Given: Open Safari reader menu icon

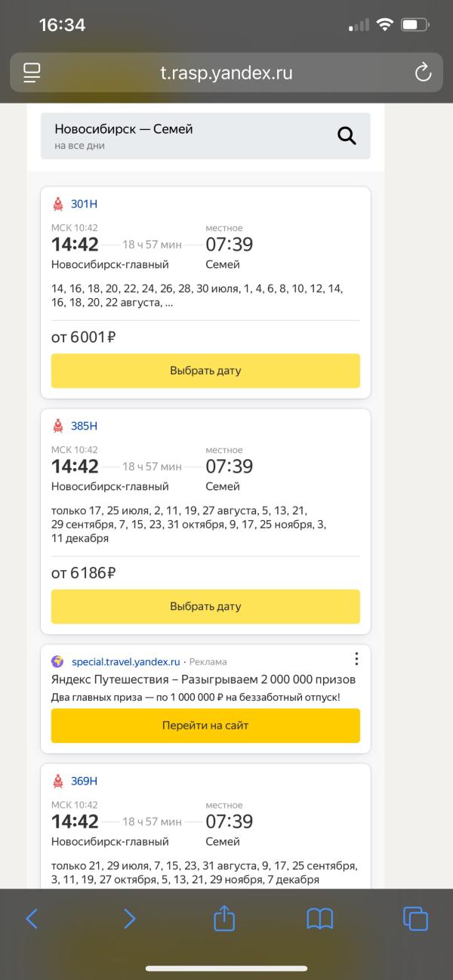Looking at the screenshot, I should point(32,72).
